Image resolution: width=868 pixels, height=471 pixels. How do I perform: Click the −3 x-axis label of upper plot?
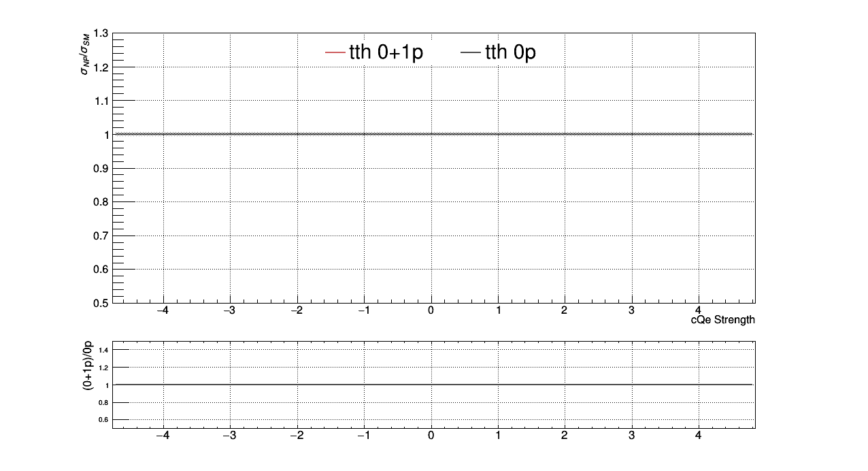click(230, 310)
